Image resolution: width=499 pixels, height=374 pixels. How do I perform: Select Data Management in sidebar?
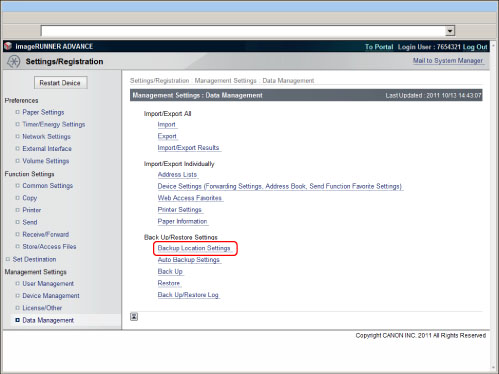(48, 320)
